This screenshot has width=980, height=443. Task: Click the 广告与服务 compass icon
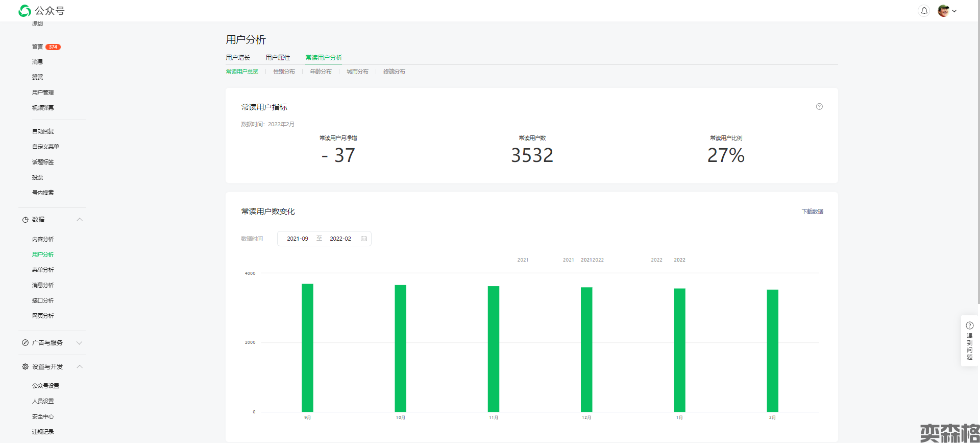pyautogui.click(x=25, y=343)
